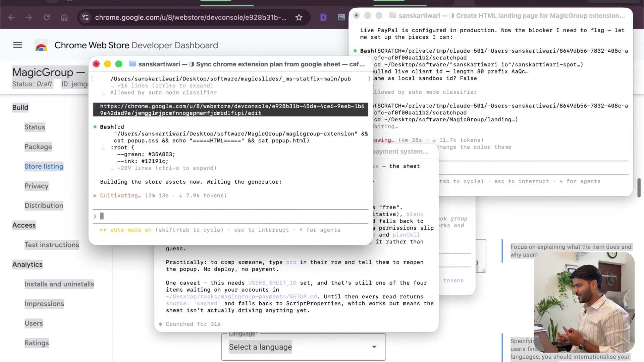The image size is (644, 362).
Task: Open the dashboard hamburger menu
Action: (x=18, y=45)
